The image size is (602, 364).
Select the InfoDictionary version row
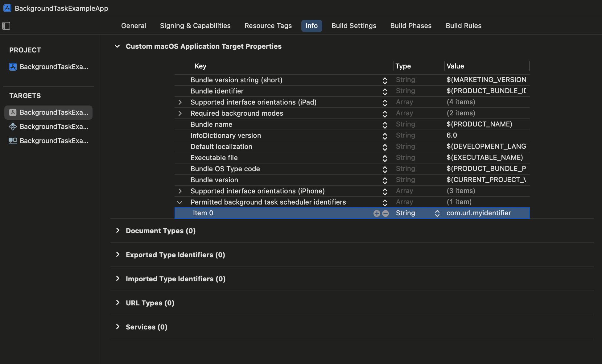[x=226, y=135]
